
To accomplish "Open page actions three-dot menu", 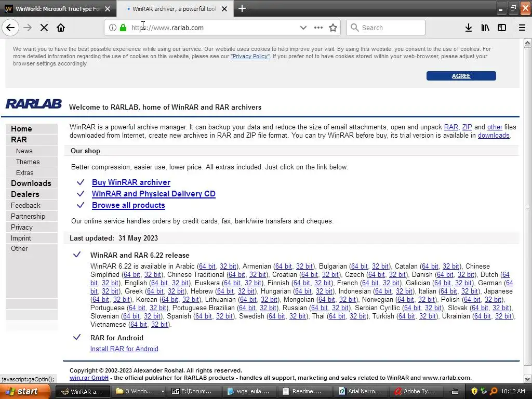I will point(318,28).
